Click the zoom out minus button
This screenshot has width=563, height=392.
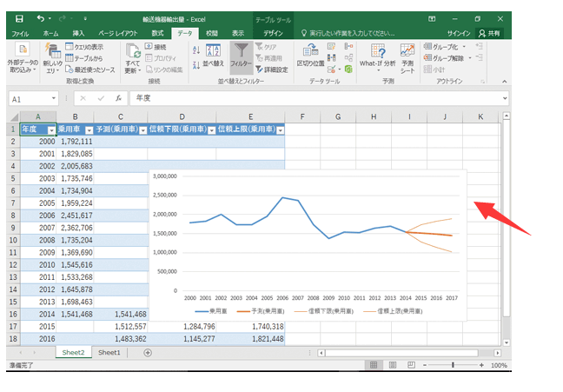pyautogui.click(x=425, y=365)
